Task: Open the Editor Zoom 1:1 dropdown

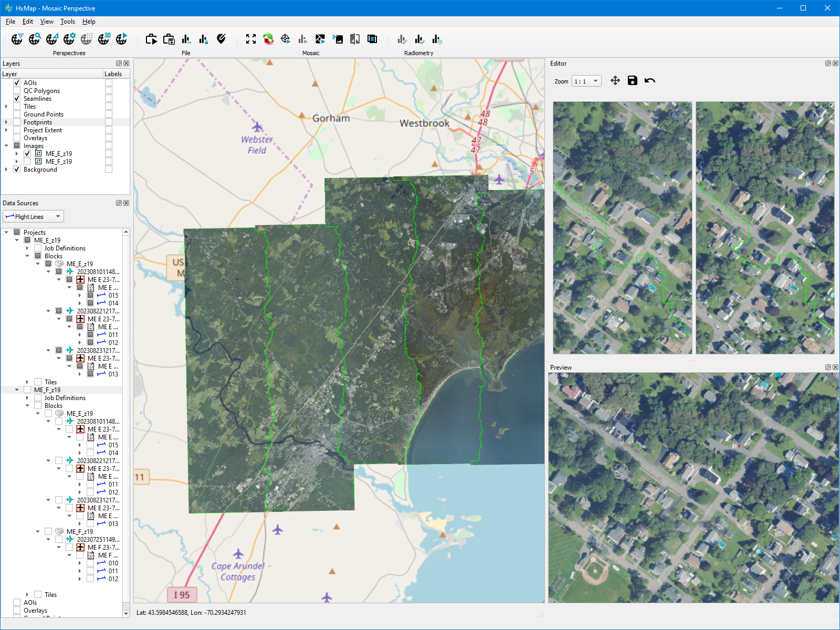Action: tap(586, 81)
